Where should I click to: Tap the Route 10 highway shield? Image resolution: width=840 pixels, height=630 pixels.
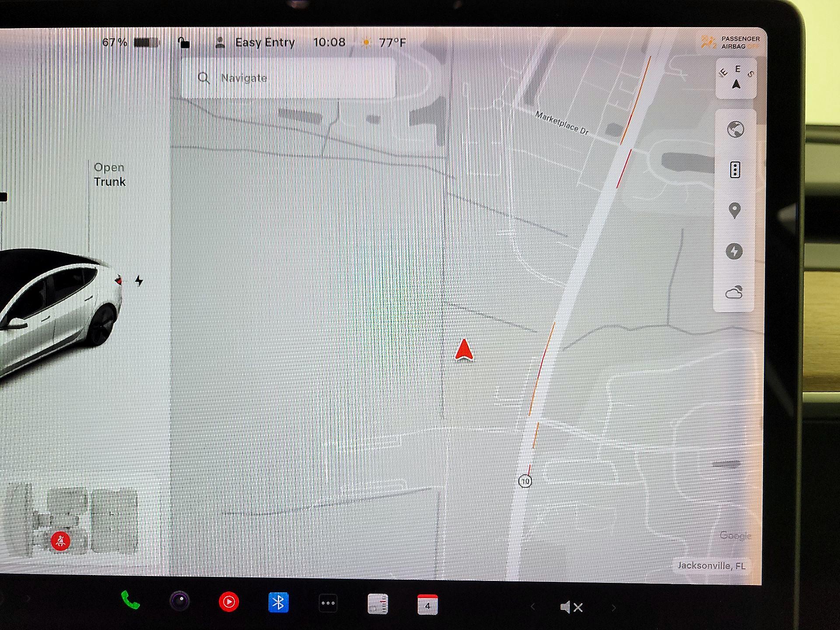525,481
